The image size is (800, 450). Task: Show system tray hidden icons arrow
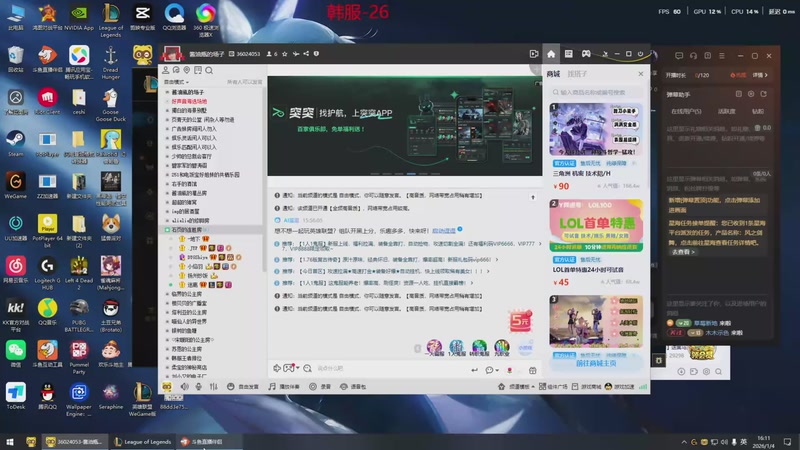click(684, 442)
